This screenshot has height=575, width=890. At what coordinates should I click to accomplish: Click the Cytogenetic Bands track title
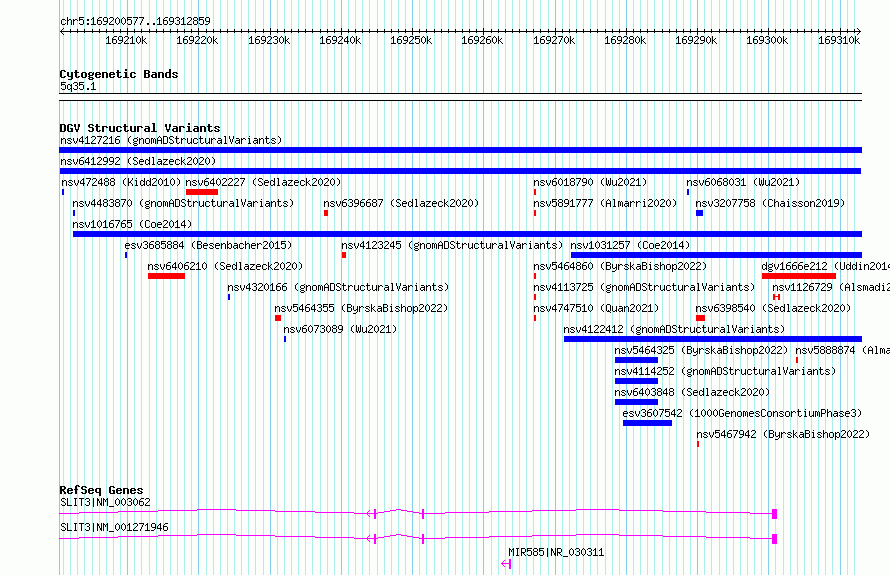click(119, 74)
